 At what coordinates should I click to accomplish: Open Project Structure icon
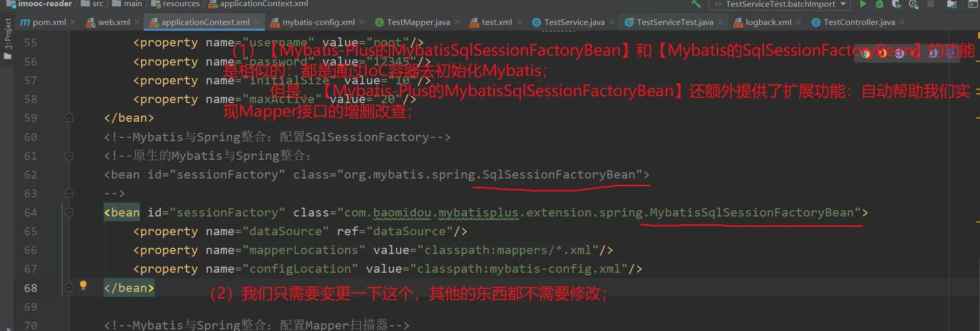pyautogui.click(x=952, y=4)
